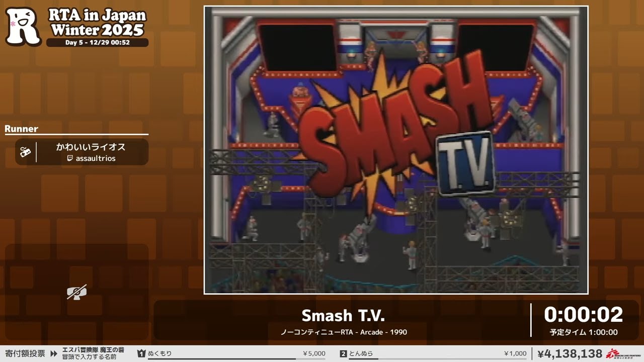Click the ¥4,138,138 donation total
The width and height of the screenshot is (644, 362).
(x=570, y=354)
